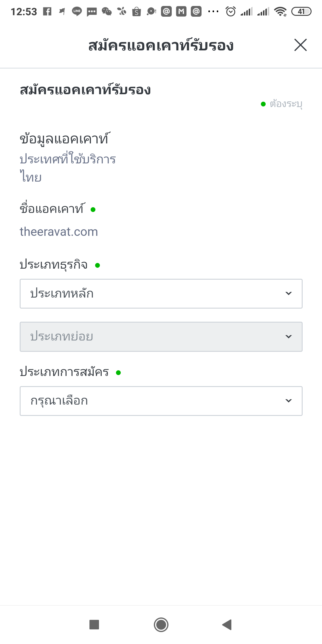Tap the Facebook notification icon
322x644 pixels.
(x=47, y=12)
